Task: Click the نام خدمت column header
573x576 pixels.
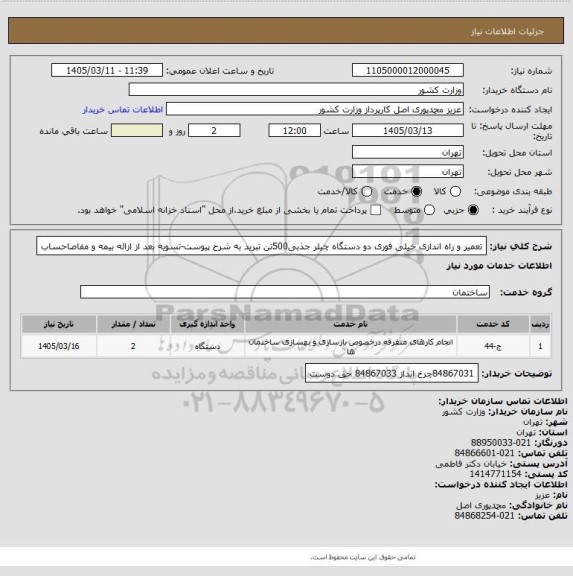Action: pyautogui.click(x=350, y=324)
